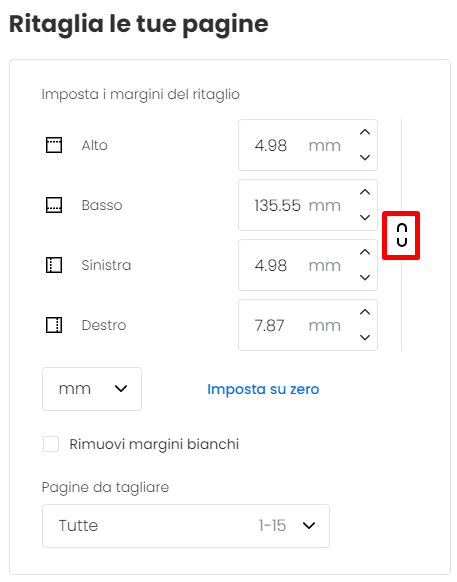
Task: Enable Rimuovi margini bianchi checkbox
Action: [51, 444]
